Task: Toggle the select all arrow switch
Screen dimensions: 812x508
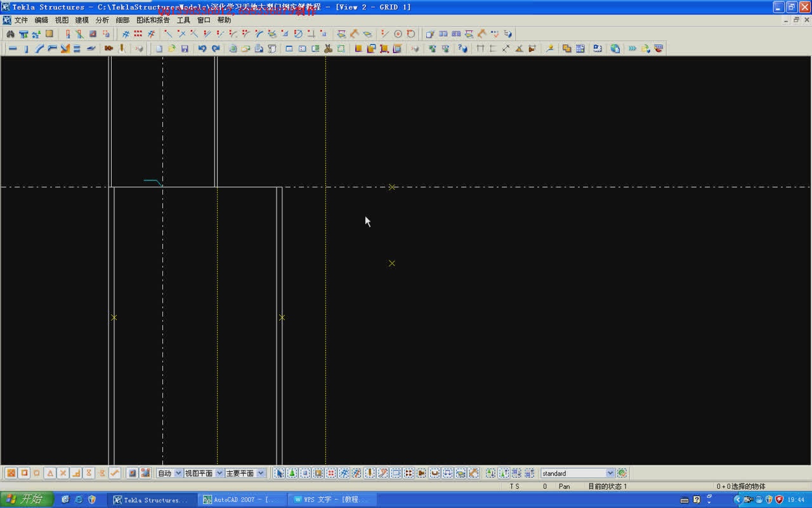Action: 278,473
